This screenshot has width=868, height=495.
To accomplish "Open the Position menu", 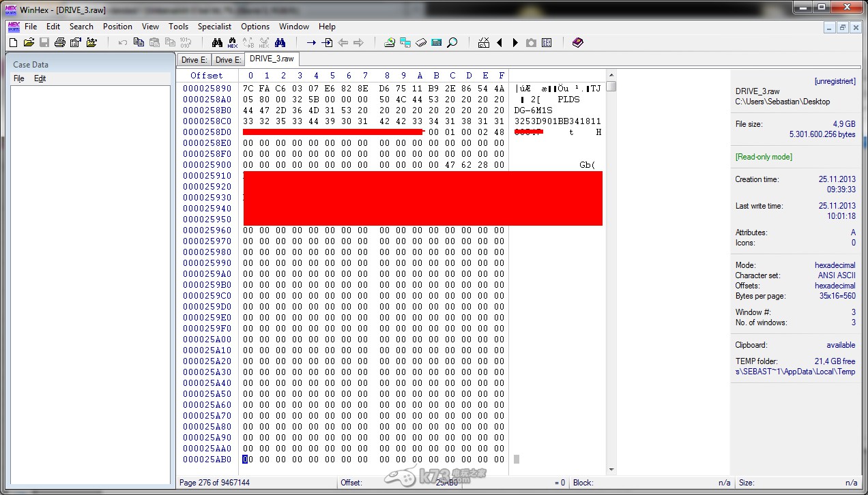I will pos(117,27).
